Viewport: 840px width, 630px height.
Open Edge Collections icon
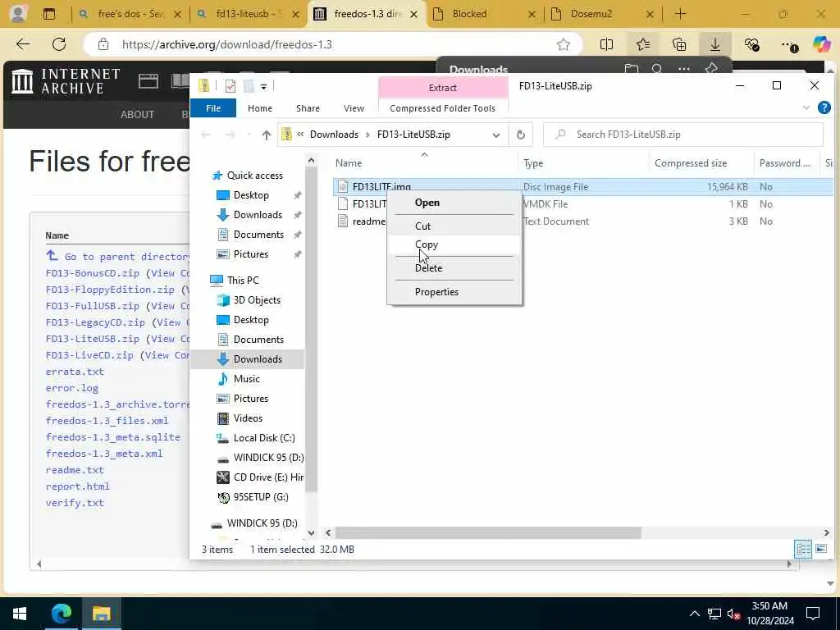coord(679,44)
